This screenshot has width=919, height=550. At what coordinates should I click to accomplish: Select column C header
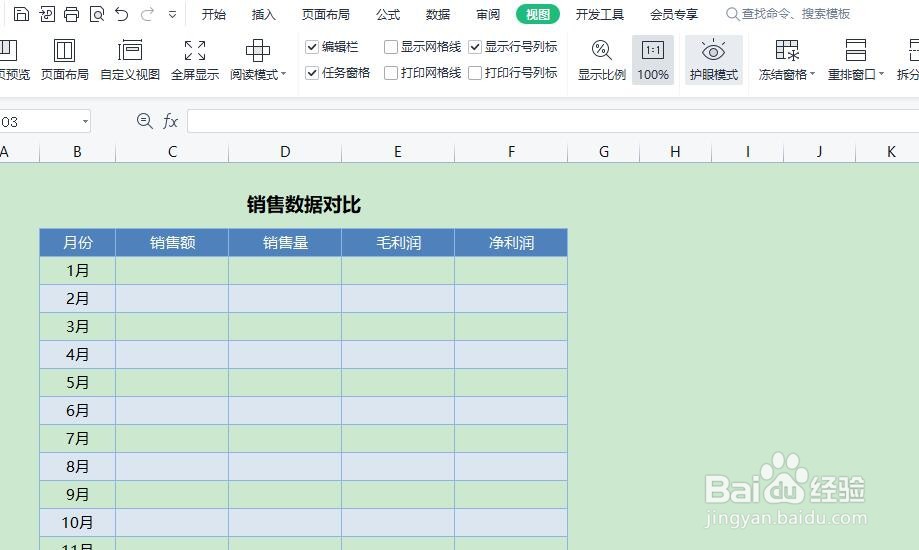click(x=172, y=152)
